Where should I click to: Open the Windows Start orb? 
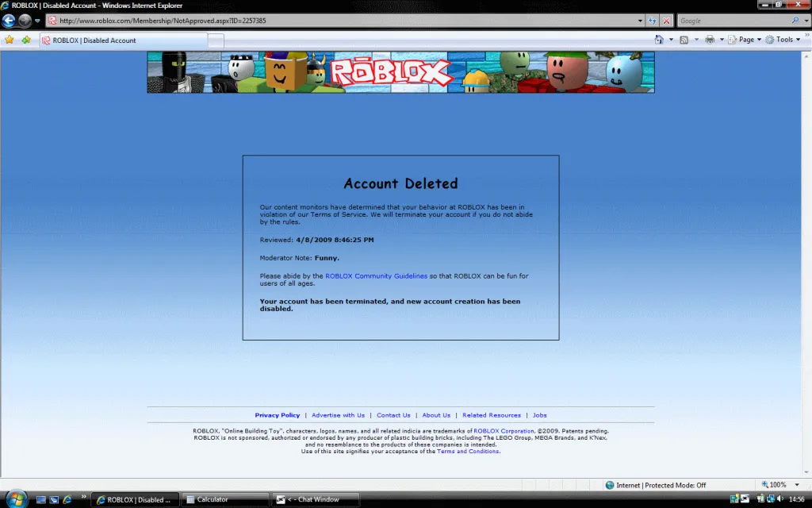(16, 499)
